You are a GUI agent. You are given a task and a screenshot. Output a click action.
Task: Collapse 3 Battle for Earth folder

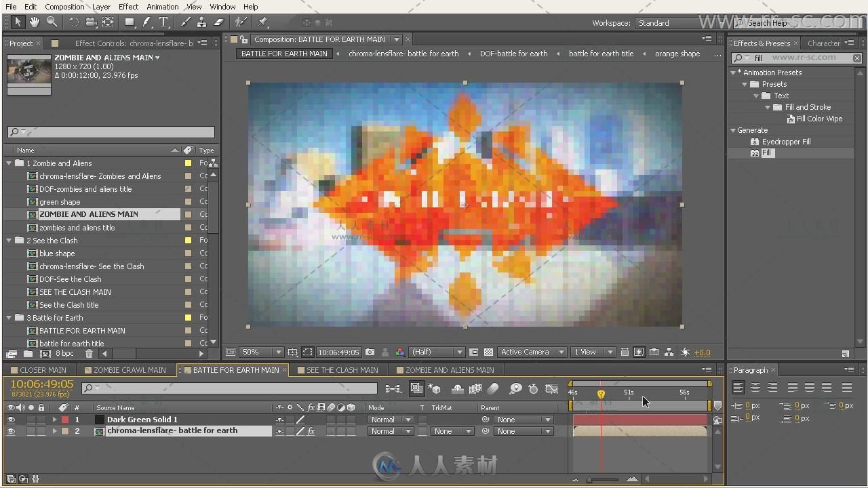click(x=9, y=318)
